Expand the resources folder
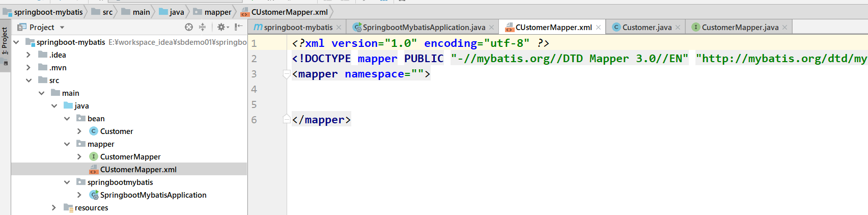 click(54, 207)
